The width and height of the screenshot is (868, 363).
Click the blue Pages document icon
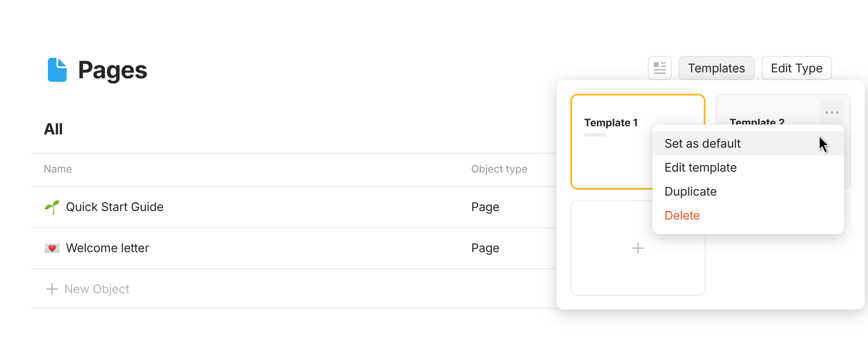(x=57, y=70)
